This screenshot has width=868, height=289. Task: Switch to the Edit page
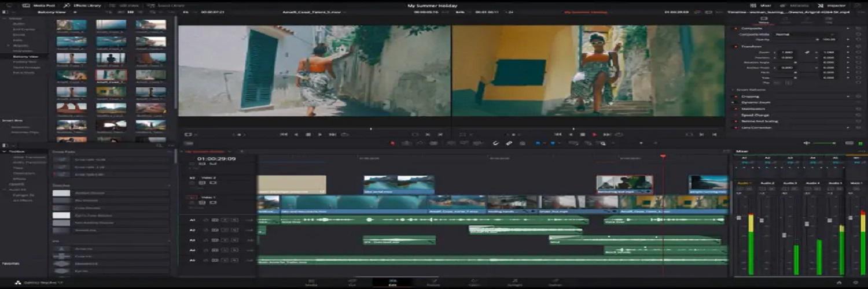392,282
